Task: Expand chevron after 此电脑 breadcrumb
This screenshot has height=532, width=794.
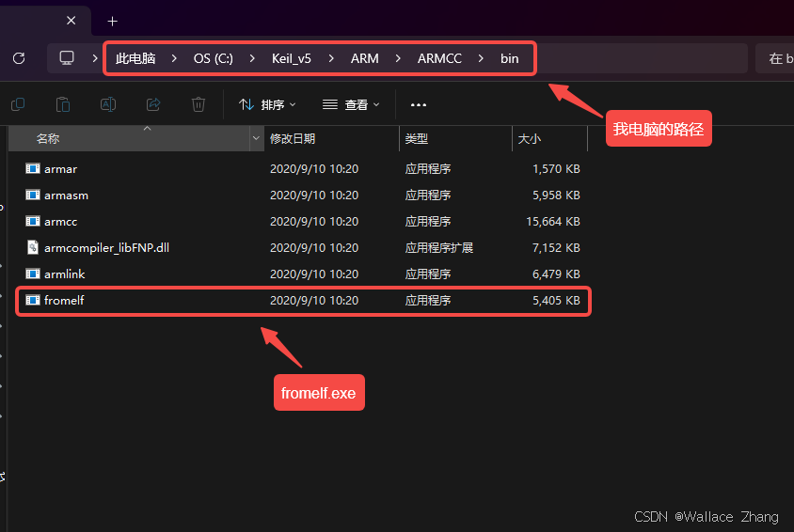Action: tap(174, 58)
